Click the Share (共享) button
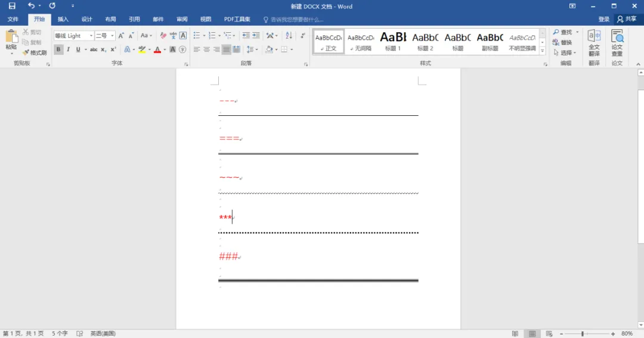 (x=627, y=19)
